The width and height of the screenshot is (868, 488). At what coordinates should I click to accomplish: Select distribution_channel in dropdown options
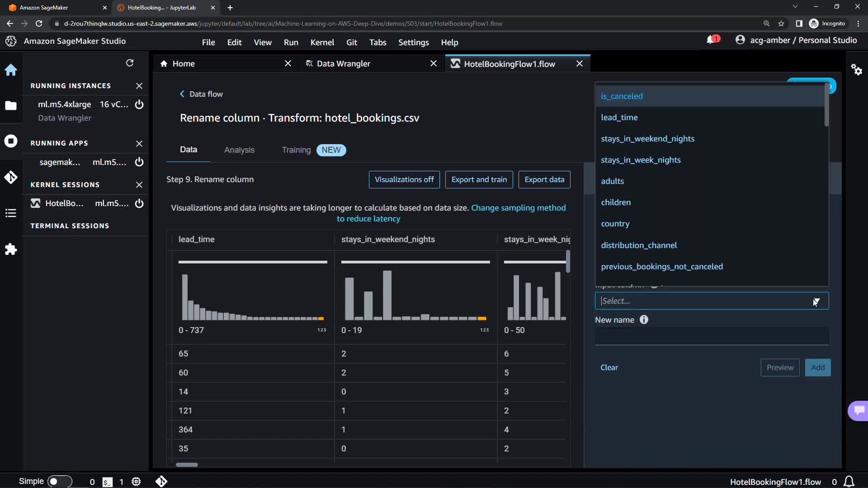pos(639,245)
